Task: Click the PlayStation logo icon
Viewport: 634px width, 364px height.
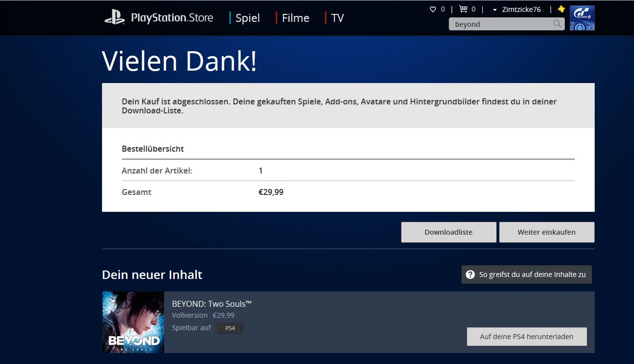Action: [x=114, y=18]
